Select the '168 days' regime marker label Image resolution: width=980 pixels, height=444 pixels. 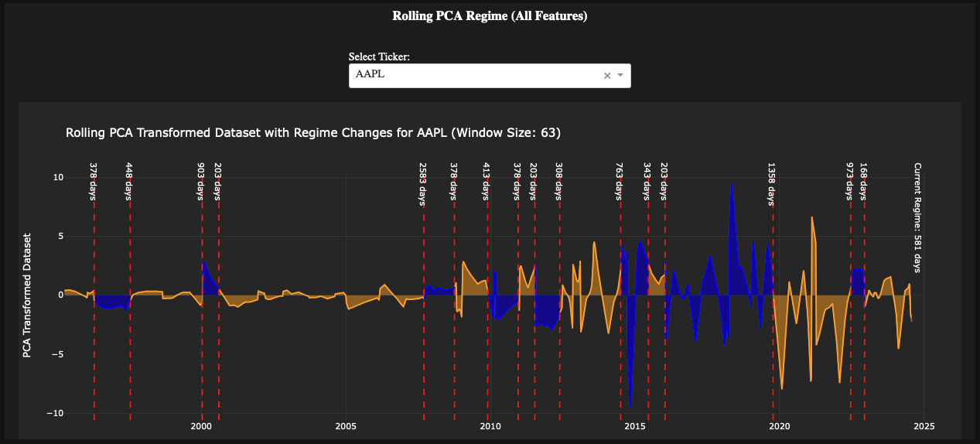pos(864,181)
